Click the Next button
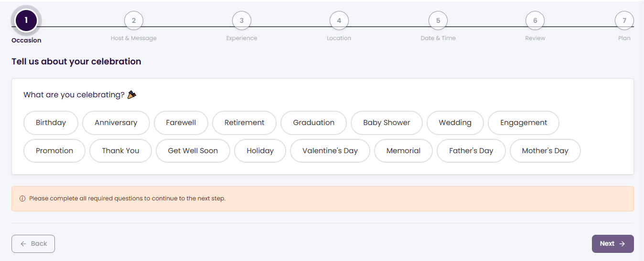Viewport: 644px width, 261px height. coord(613,244)
